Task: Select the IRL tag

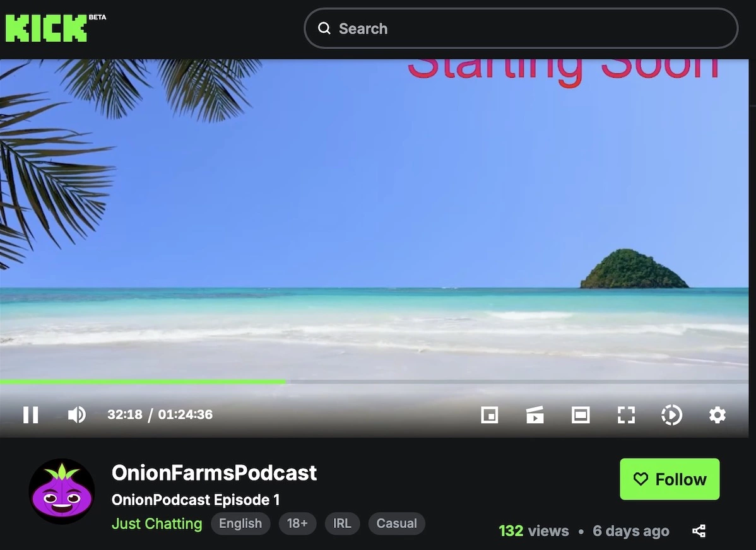Action: point(342,524)
